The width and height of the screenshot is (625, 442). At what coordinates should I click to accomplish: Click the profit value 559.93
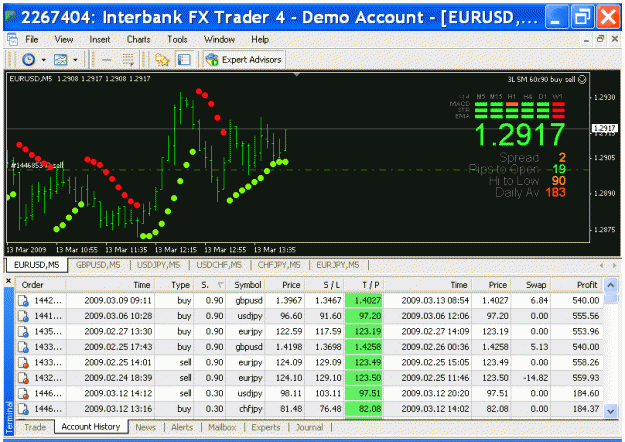coord(586,378)
